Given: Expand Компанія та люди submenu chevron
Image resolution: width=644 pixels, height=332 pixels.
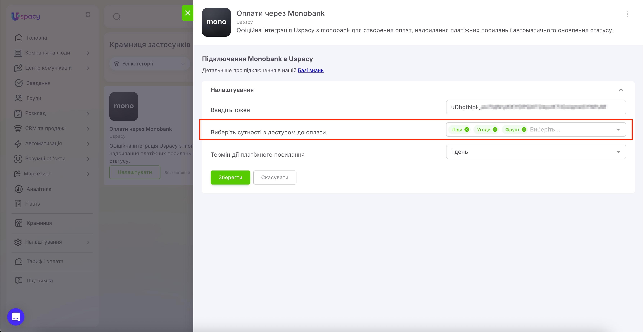Looking at the screenshot, I should [88, 53].
